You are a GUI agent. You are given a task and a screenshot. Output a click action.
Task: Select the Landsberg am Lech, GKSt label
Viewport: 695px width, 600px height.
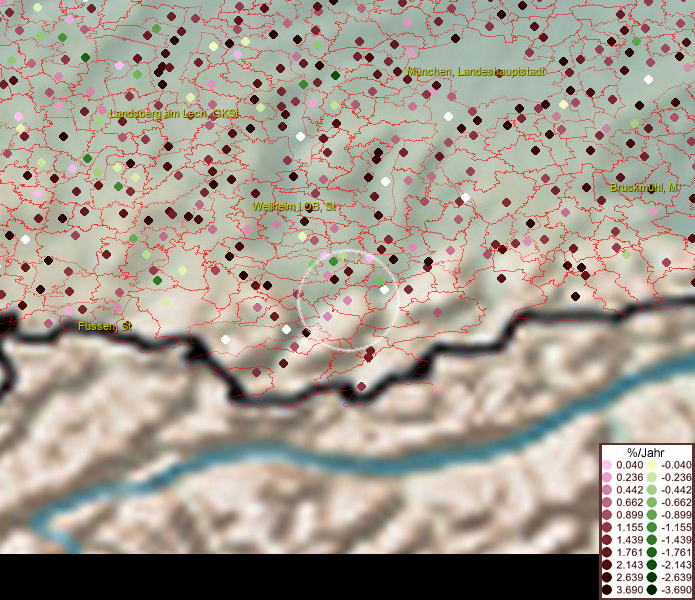174,113
